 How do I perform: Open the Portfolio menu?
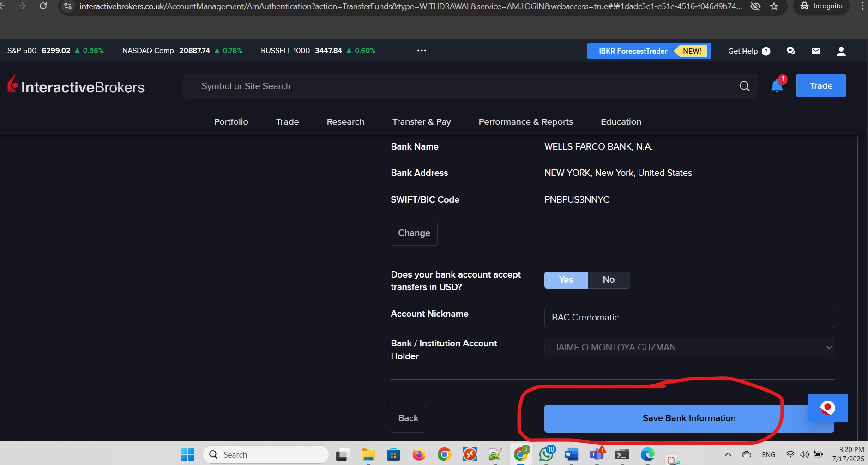pyautogui.click(x=231, y=122)
